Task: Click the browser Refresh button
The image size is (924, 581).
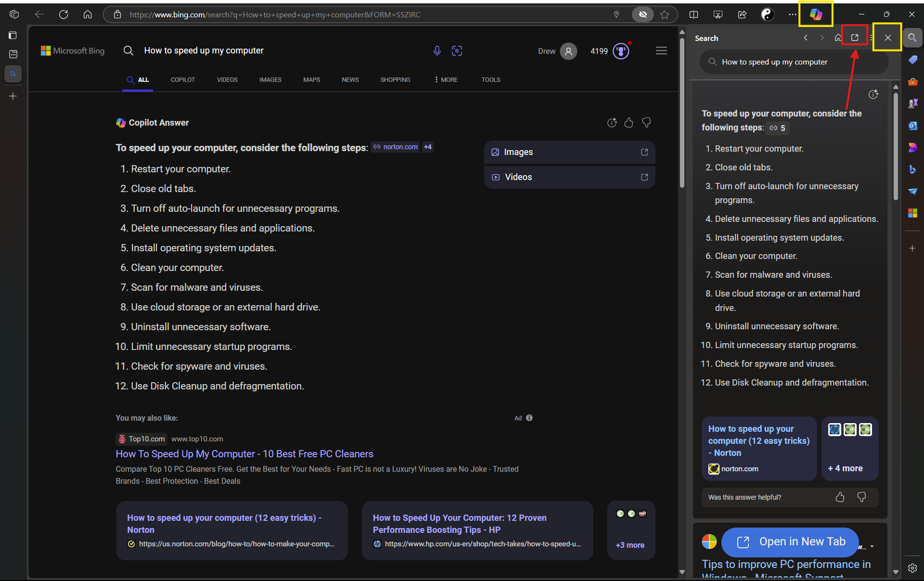Action: point(64,14)
